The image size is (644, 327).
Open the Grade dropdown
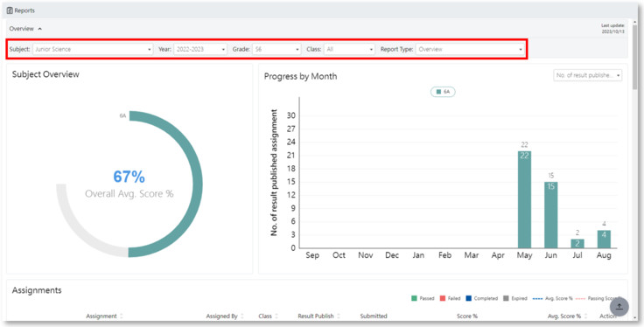pyautogui.click(x=276, y=49)
